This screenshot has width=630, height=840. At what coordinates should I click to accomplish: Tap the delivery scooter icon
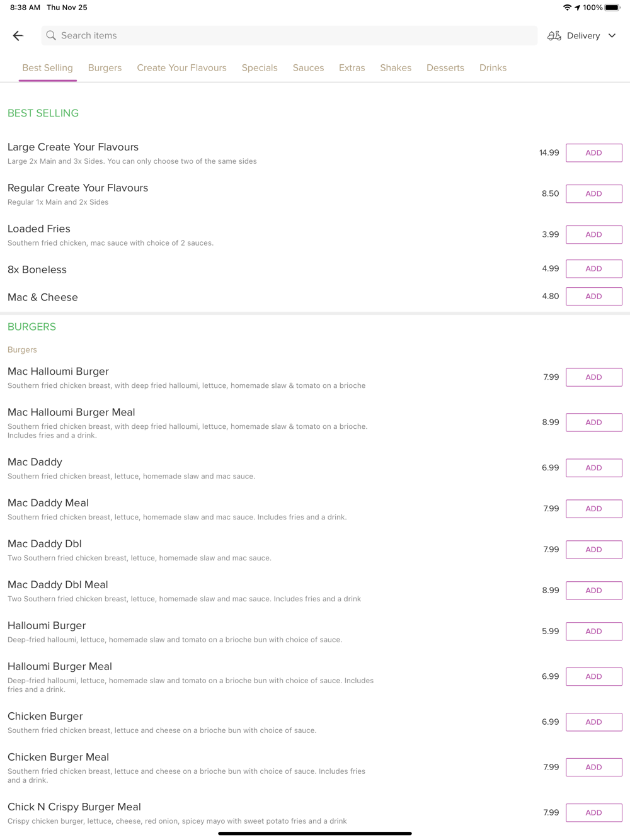[x=554, y=36]
